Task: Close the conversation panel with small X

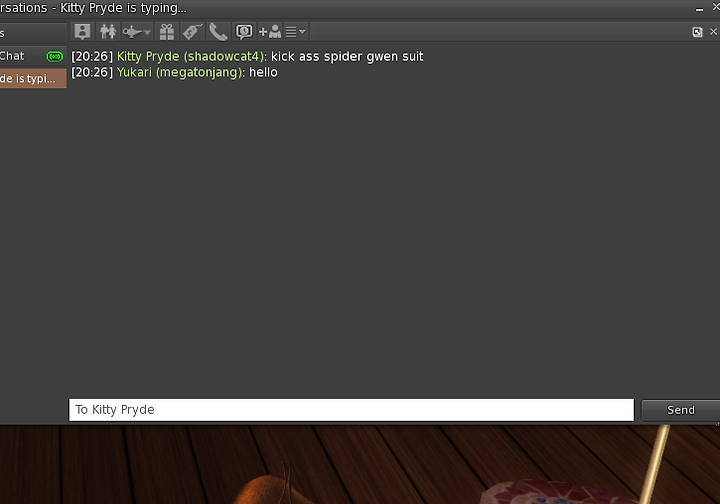Action: [713, 31]
